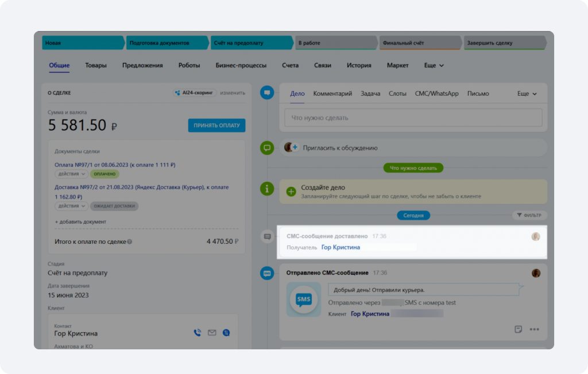This screenshot has width=588, height=374.
Task: Click Пригласить к обсуждению
Action: 340,147
